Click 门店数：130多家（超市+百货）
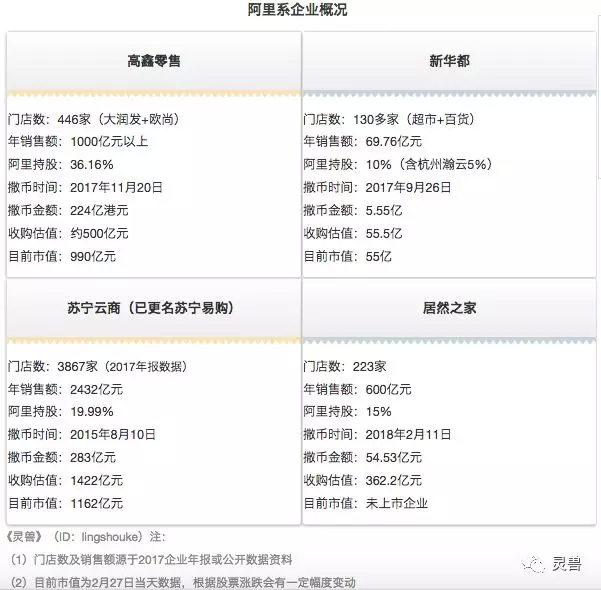This screenshot has height=590, width=601. (389, 120)
